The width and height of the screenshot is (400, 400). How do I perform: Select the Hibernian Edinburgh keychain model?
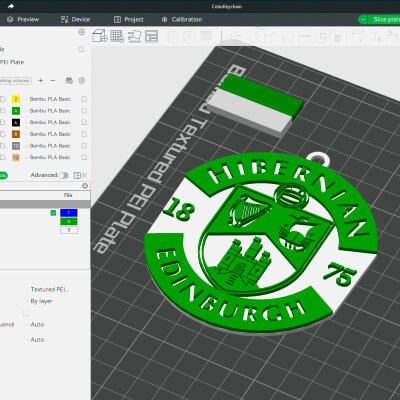pos(261,243)
